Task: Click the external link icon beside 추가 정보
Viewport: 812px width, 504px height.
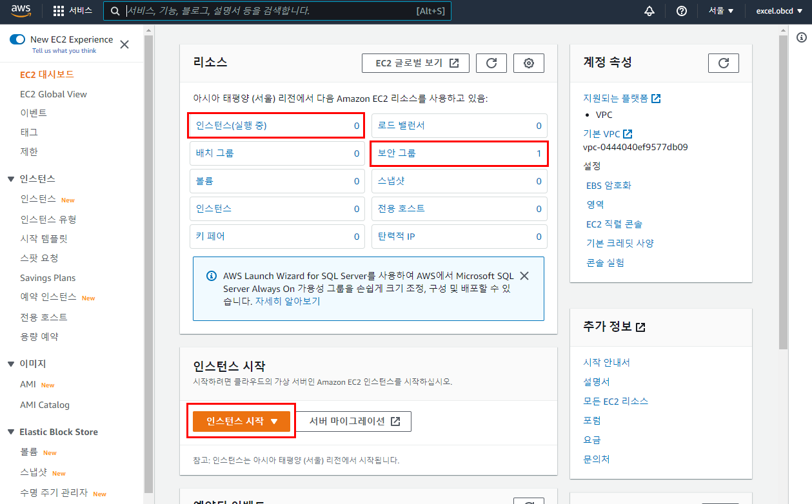Action: [640, 327]
